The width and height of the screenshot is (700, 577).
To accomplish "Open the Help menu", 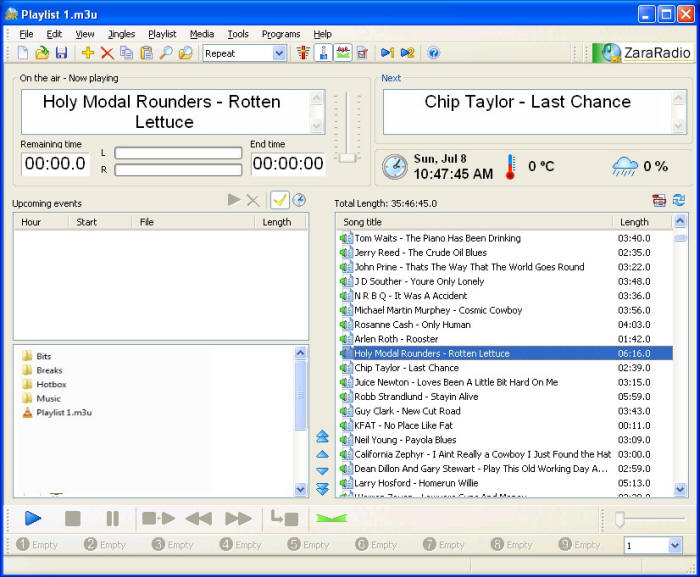I will tap(322, 34).
